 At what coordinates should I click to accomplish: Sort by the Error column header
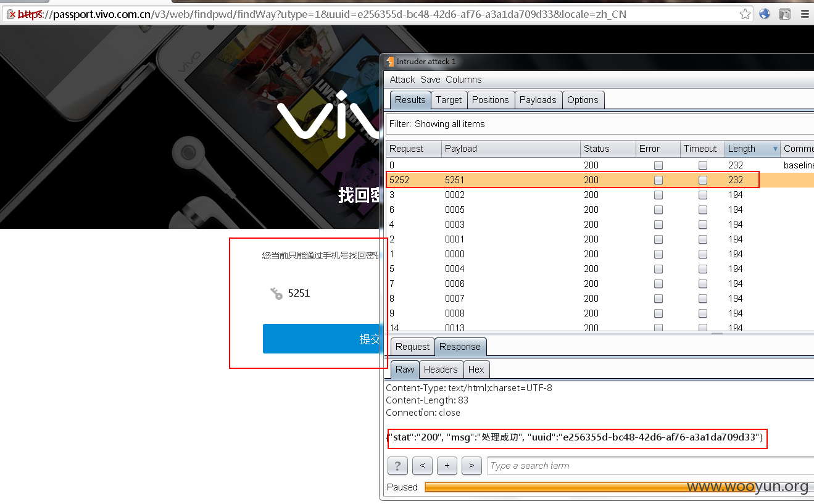(658, 149)
